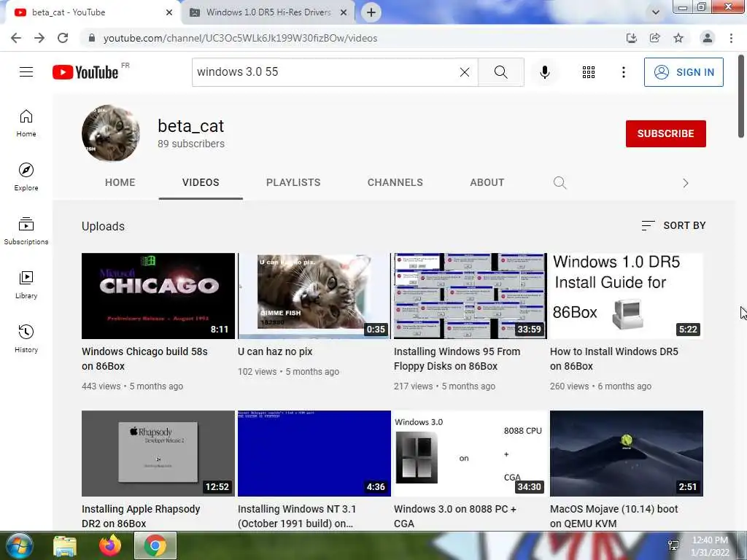The image size is (747, 560).
Task: Launch Firefox from the taskbar
Action: click(x=110, y=545)
